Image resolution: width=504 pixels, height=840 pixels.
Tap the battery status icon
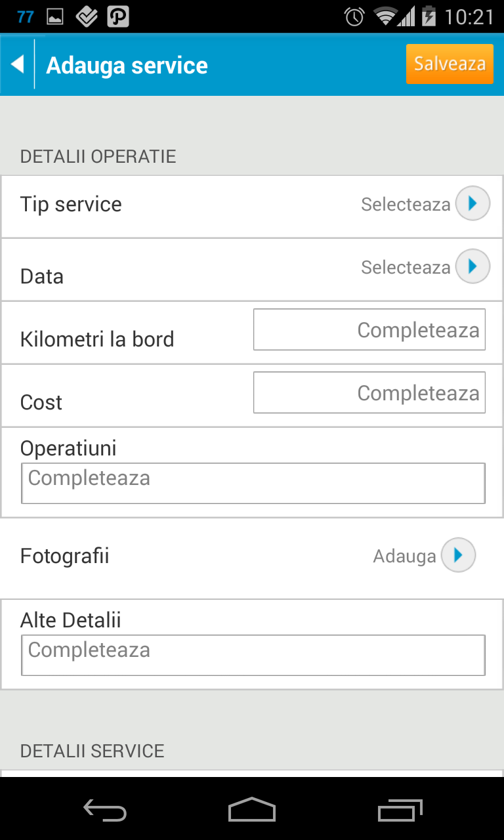[429, 16]
